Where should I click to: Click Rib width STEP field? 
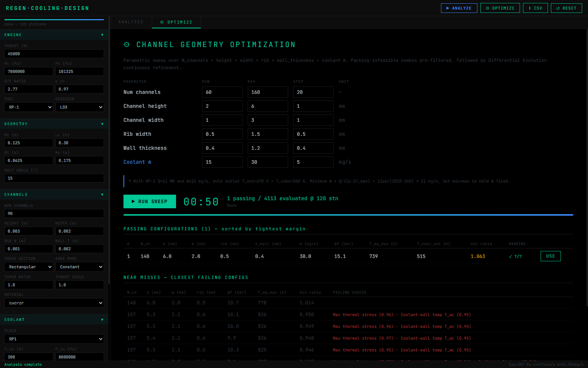click(313, 134)
